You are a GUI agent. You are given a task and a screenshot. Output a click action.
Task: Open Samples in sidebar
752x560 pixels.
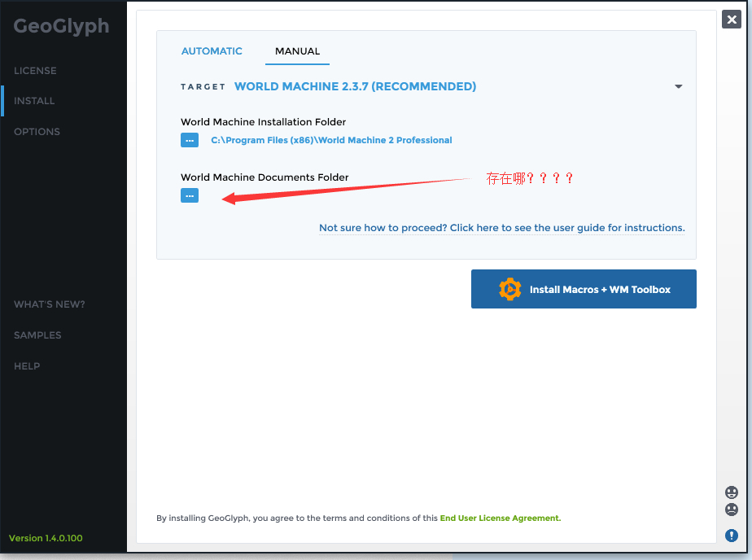37,335
